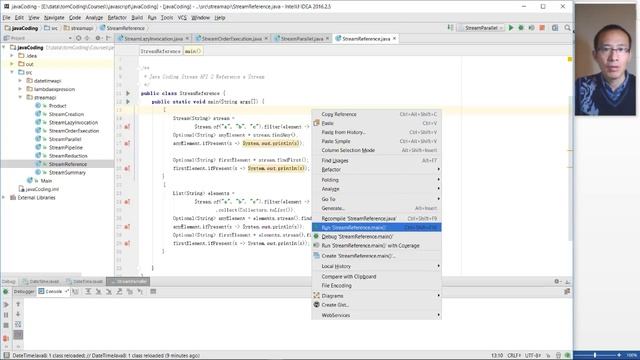Click the green Run button in toolbar
This screenshot has width=640, height=360.
pyautogui.click(x=511, y=28)
